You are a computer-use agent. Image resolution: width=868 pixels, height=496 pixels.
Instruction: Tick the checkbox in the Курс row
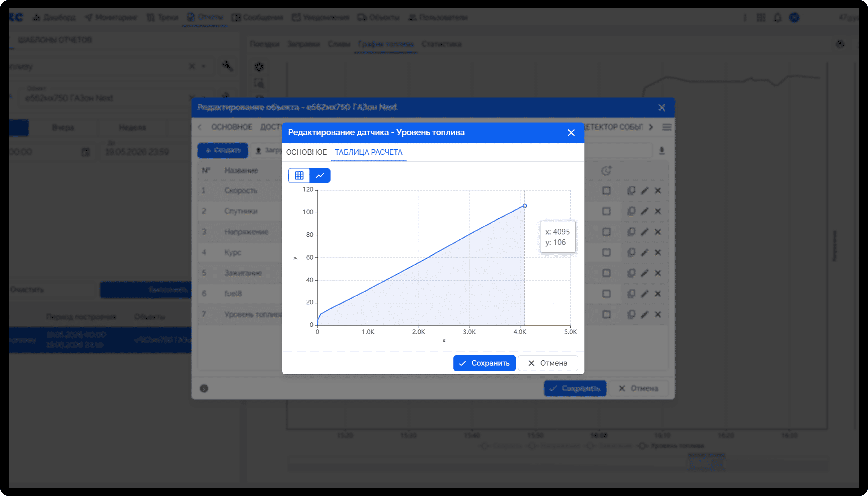(606, 252)
